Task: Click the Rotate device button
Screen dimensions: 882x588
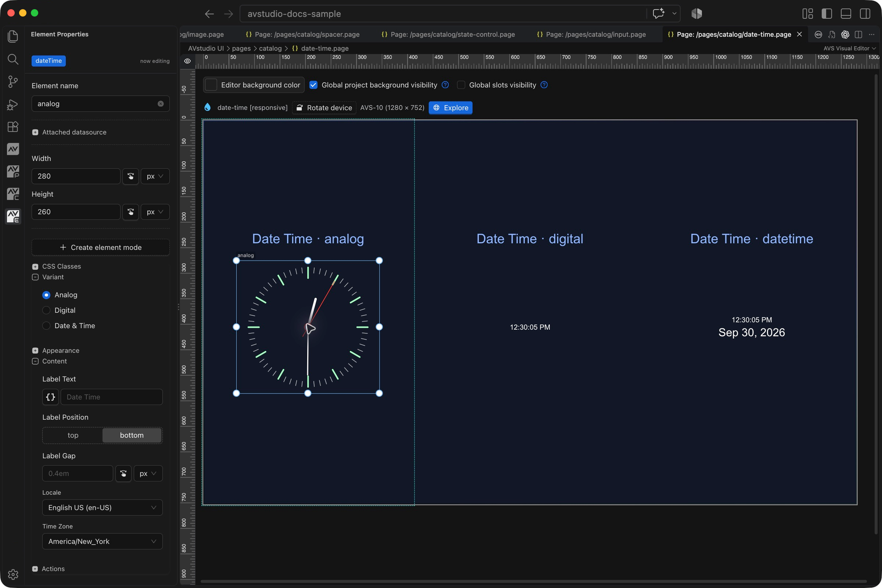Action: [x=324, y=108]
